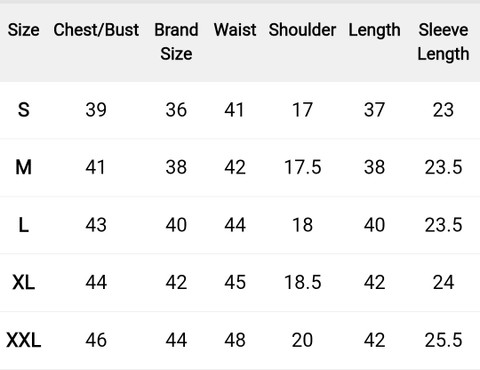
Task: Click the Chest/Bust column header
Action: click(96, 30)
